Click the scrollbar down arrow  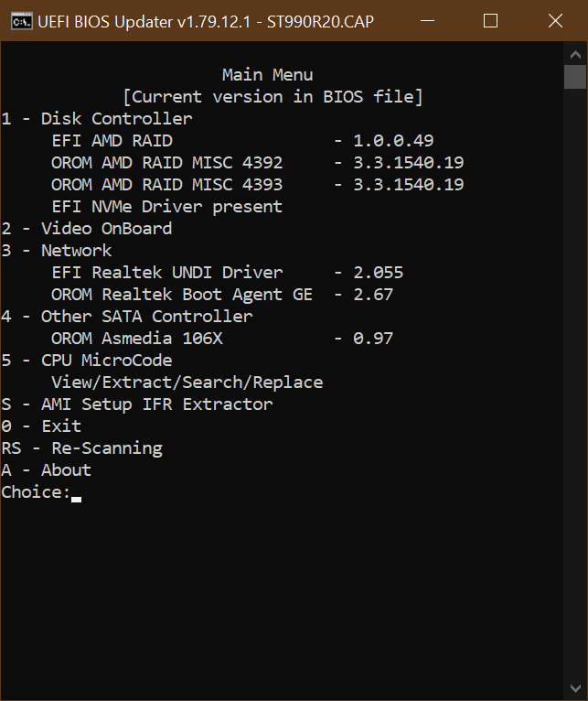[x=575, y=687]
